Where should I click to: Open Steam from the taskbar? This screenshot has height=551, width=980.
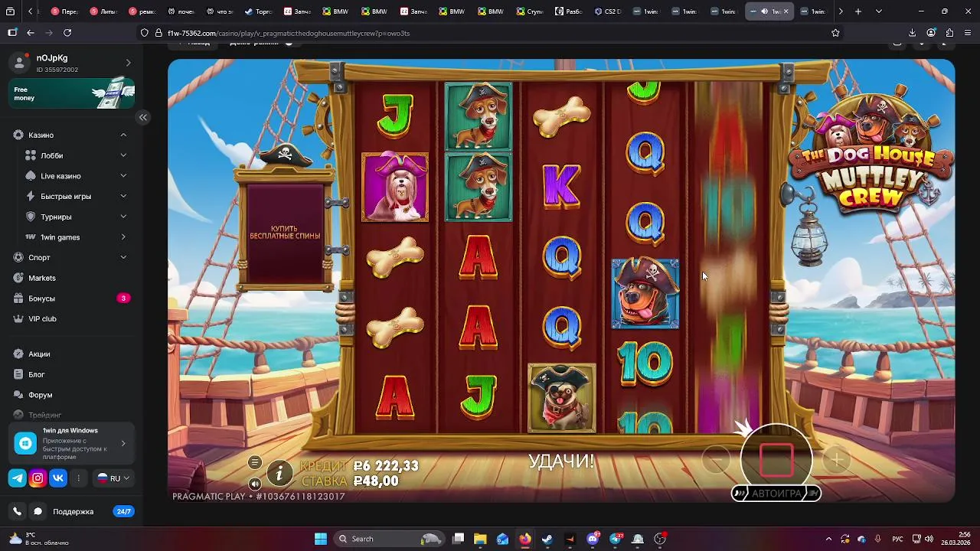(x=547, y=539)
